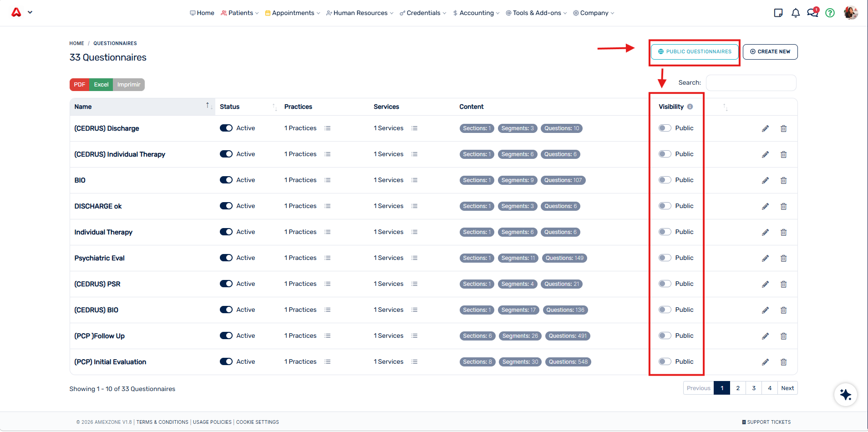Enable Public visibility for Individual Therapy
This screenshot has height=432, width=868.
[x=665, y=232]
